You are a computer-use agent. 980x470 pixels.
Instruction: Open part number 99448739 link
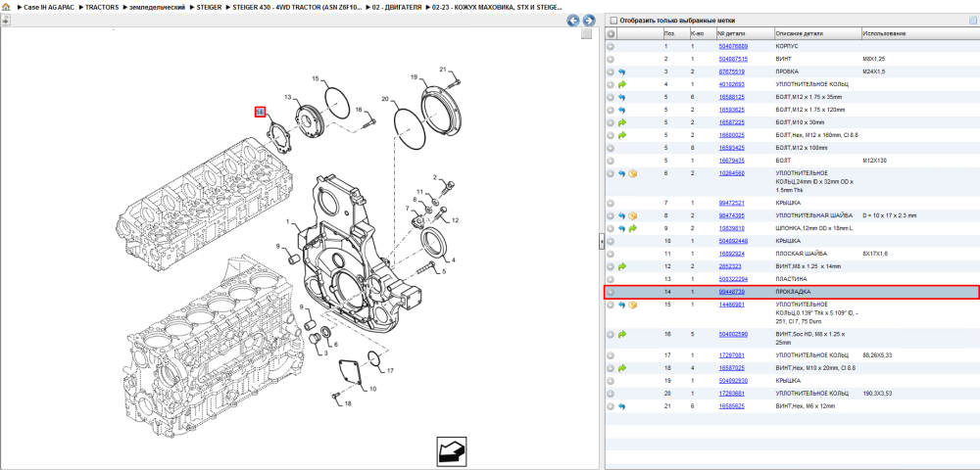point(731,292)
